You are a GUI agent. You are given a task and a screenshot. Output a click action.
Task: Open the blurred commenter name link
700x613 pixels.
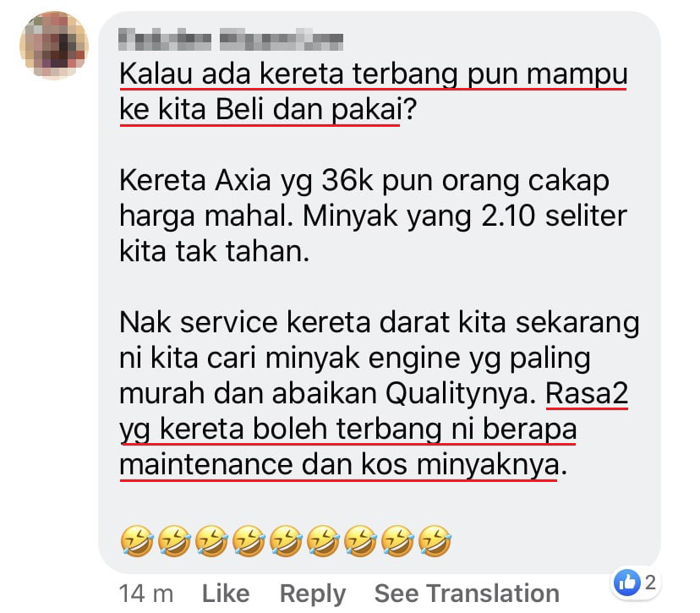(231, 40)
